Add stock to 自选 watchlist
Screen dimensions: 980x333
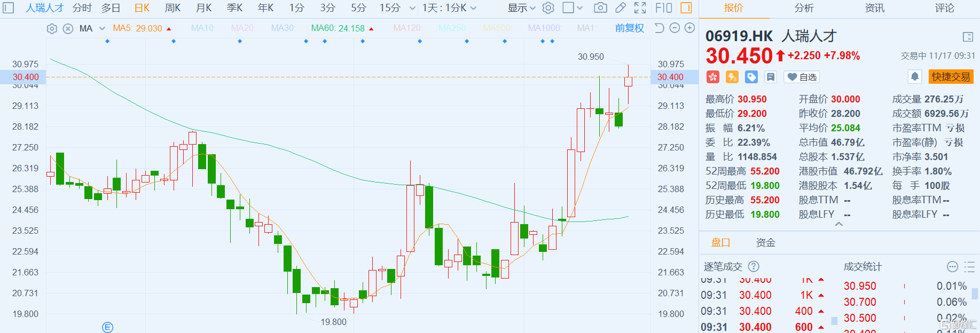click(802, 77)
